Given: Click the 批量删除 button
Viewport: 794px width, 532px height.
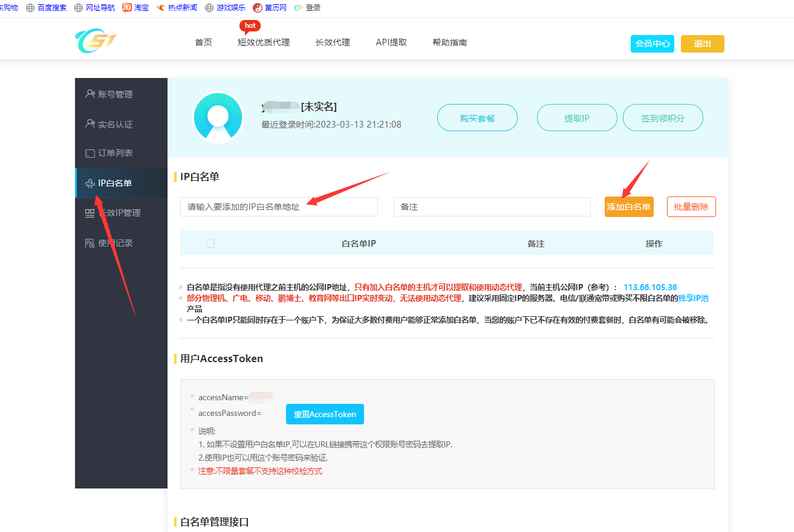Looking at the screenshot, I should [691, 207].
